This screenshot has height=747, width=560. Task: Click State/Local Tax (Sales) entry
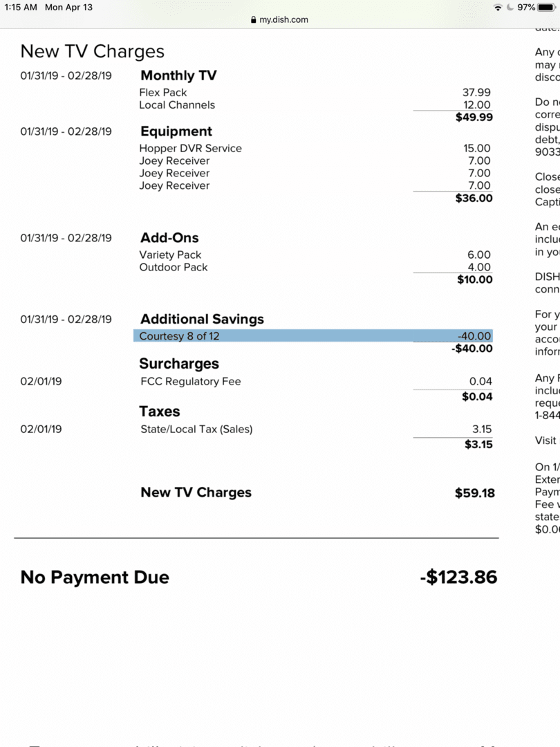click(x=196, y=430)
